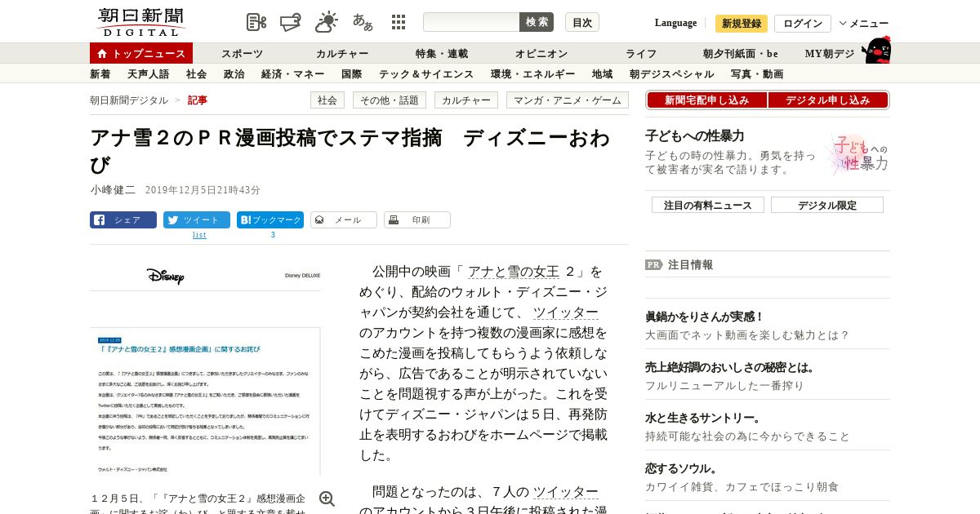Image resolution: width=980 pixels, height=514 pixels.
Task: Open 天声人語 in sub navigation
Action: 149,74
